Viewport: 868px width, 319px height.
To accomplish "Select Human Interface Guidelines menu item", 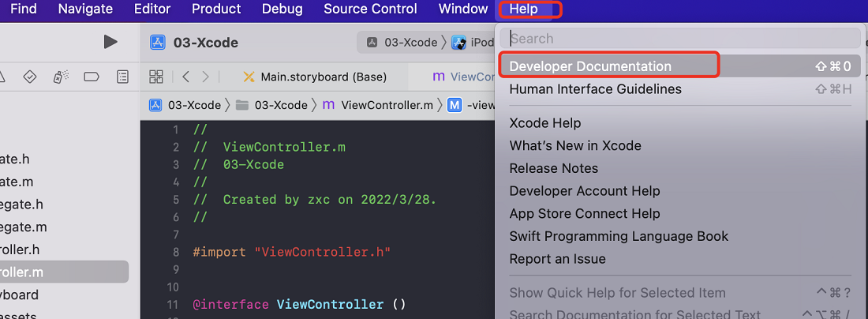I will click(595, 89).
